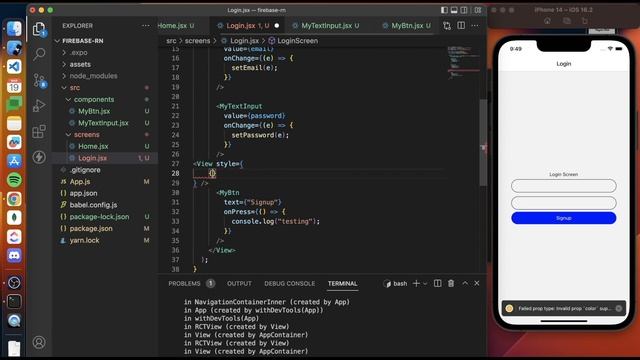Collapse the FIREBASE-RN root folder
Image resolution: width=640 pixels, height=360 pixels.
(82, 41)
